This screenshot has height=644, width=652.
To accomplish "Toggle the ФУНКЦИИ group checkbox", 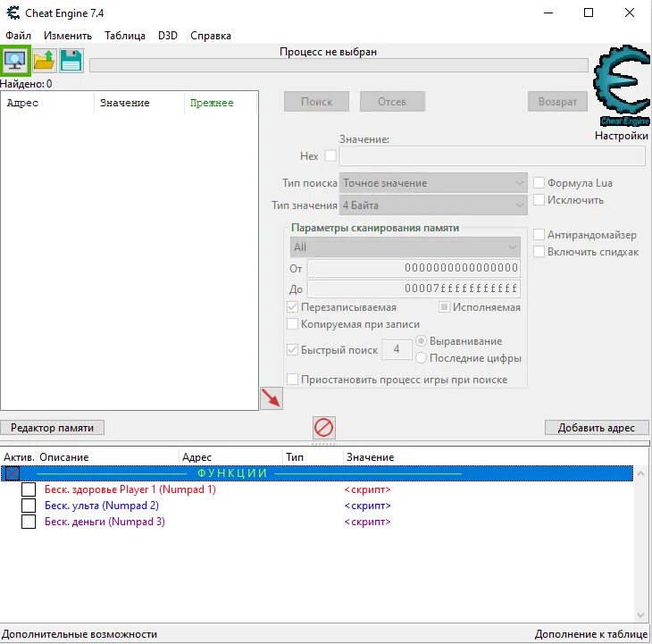I will [13, 473].
